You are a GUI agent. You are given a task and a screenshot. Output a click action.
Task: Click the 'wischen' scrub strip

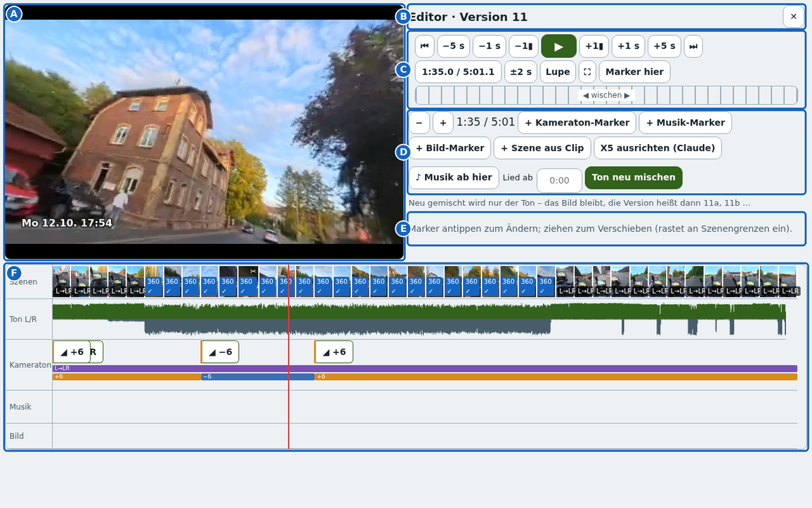point(606,95)
